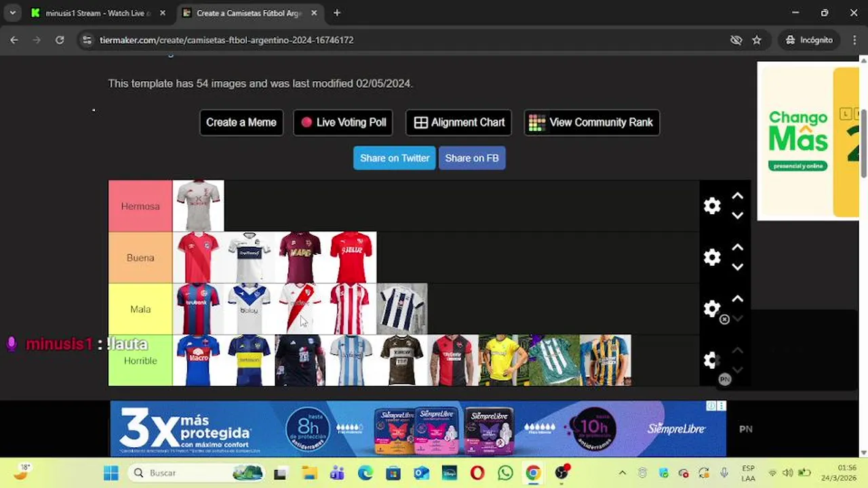Click the orange Buena tier label
This screenshot has width=868, height=488.
coord(140,258)
